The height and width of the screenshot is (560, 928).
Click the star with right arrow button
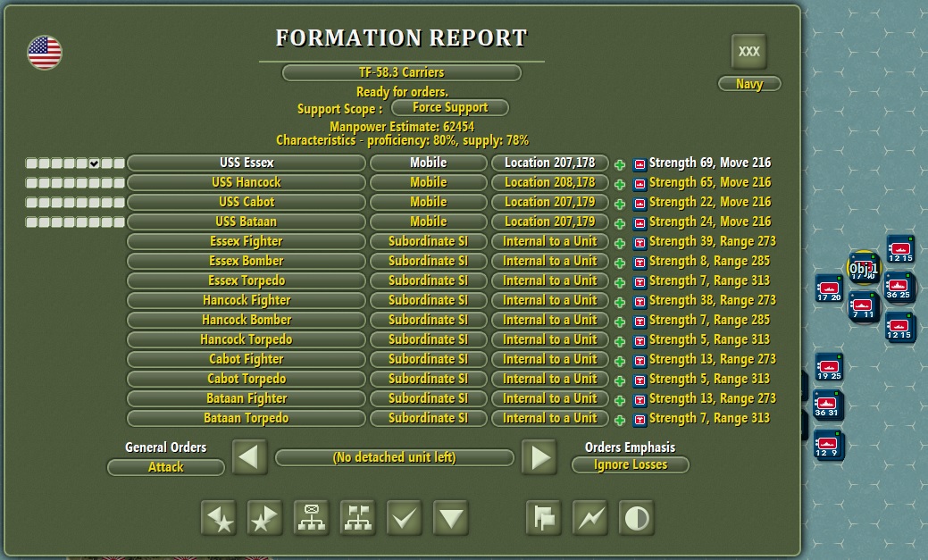[x=264, y=518]
